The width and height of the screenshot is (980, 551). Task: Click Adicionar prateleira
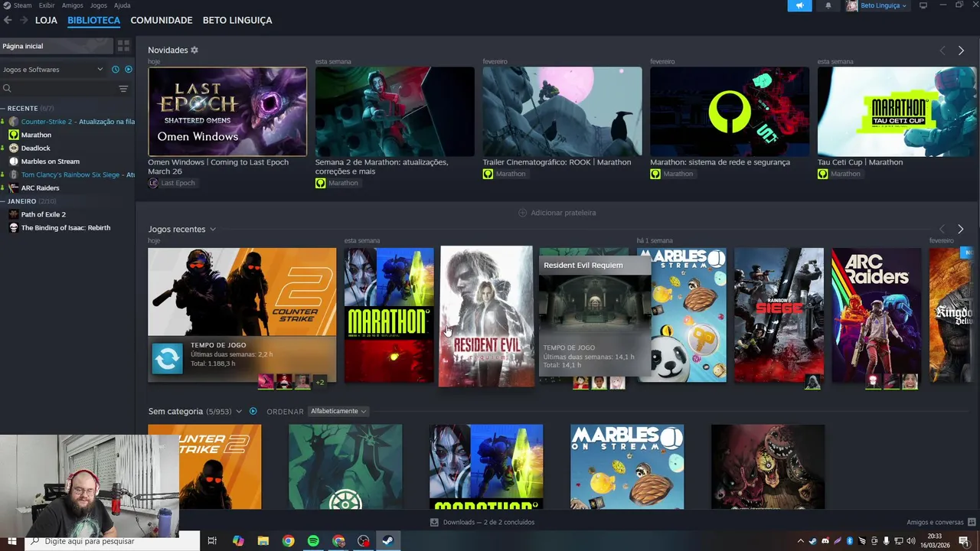pyautogui.click(x=557, y=213)
